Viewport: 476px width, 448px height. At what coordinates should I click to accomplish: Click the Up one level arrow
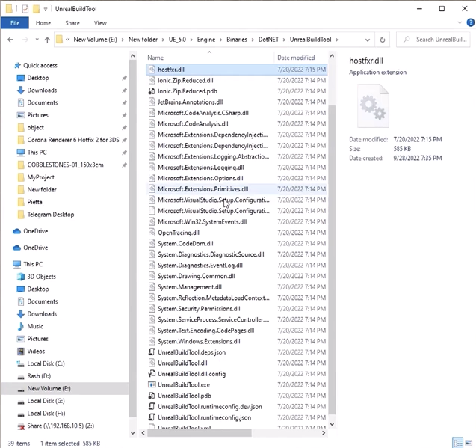pos(47,40)
